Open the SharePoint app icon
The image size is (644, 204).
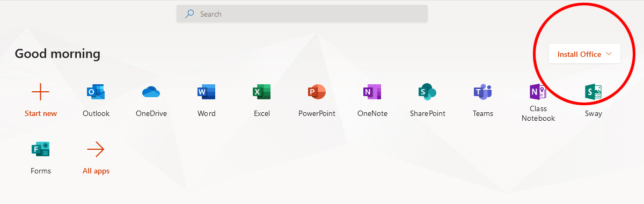pos(427,92)
